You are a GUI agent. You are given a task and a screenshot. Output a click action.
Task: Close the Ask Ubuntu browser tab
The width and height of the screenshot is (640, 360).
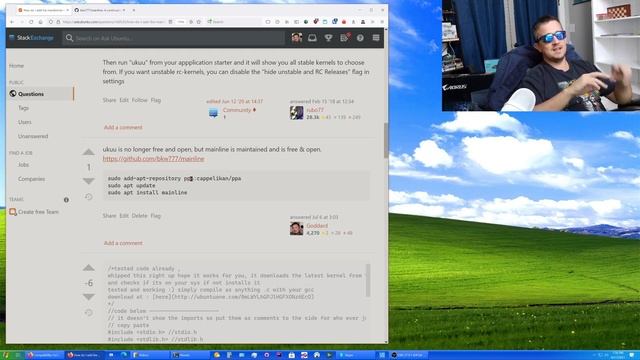[x=67, y=10]
